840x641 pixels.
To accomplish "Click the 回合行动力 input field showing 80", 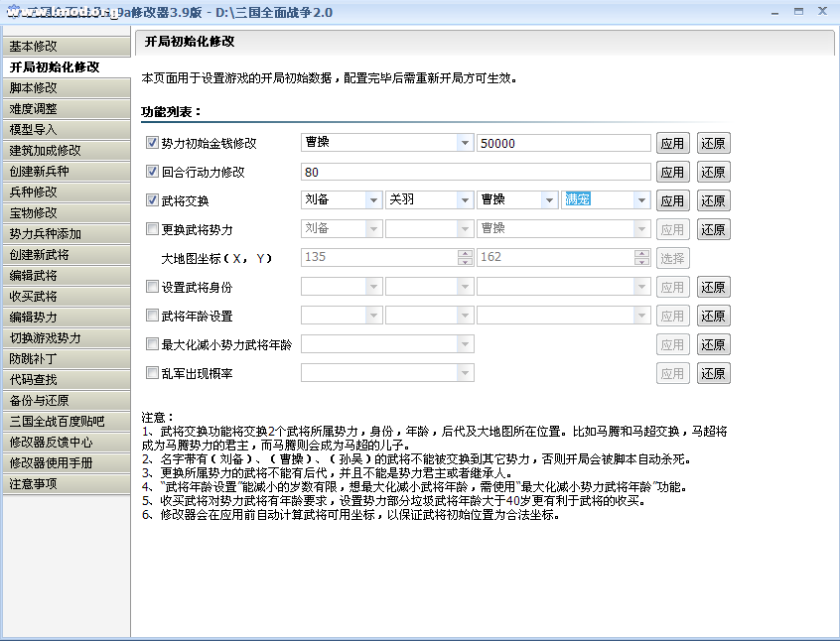I will [x=476, y=172].
